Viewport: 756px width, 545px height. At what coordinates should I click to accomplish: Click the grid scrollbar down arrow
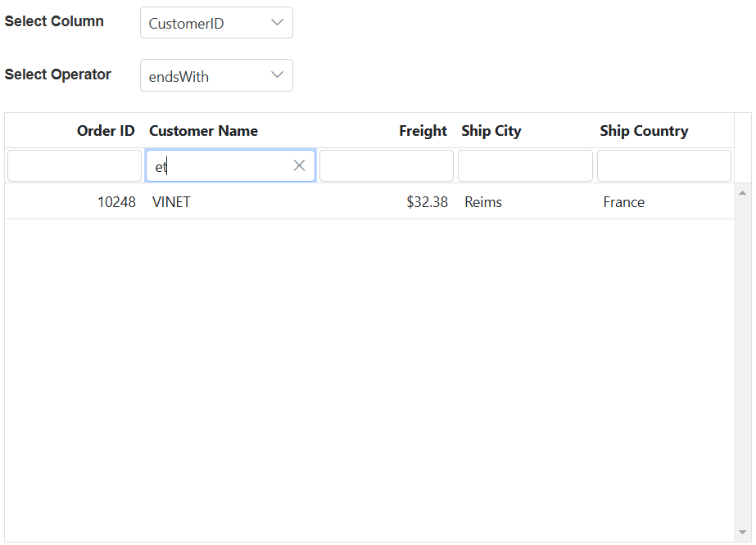click(742, 533)
